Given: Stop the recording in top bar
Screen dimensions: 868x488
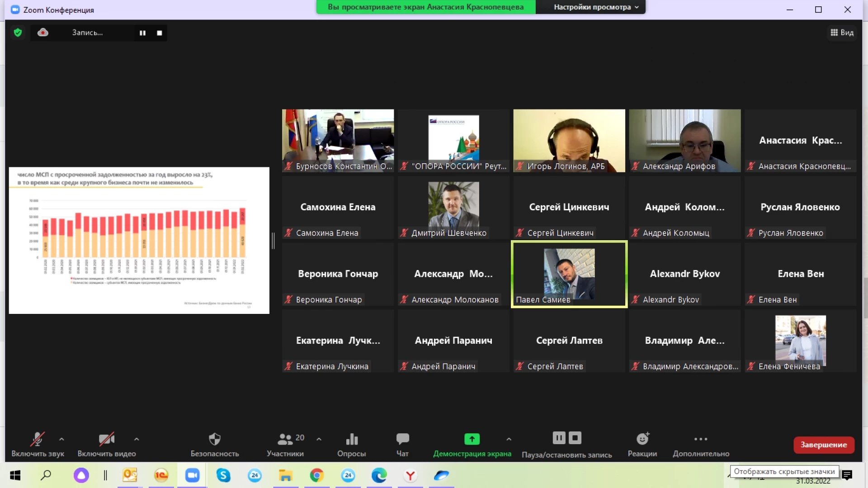Looking at the screenshot, I should pos(159,33).
